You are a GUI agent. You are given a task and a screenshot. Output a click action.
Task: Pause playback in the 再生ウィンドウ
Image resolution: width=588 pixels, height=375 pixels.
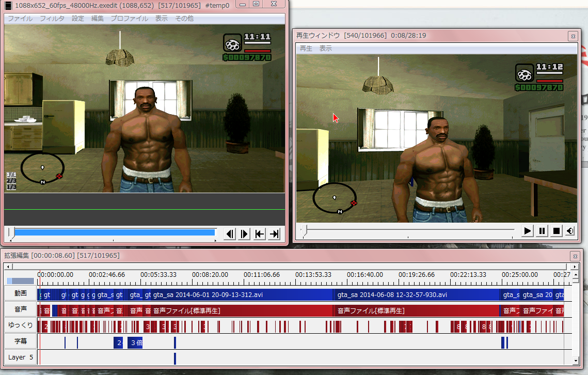(542, 231)
